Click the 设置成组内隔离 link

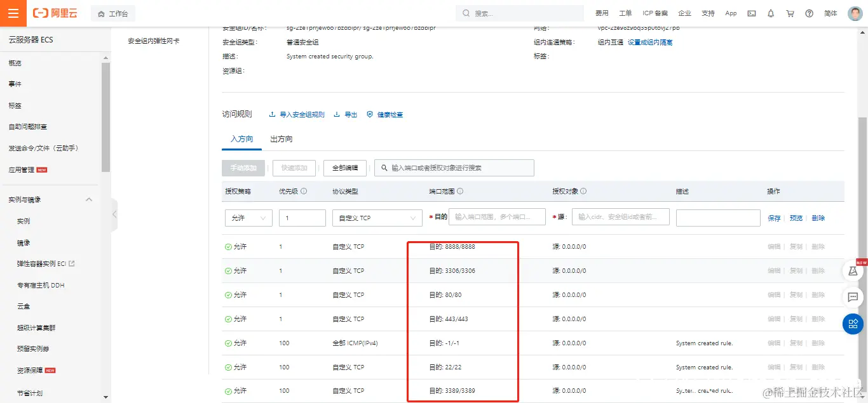coord(650,42)
